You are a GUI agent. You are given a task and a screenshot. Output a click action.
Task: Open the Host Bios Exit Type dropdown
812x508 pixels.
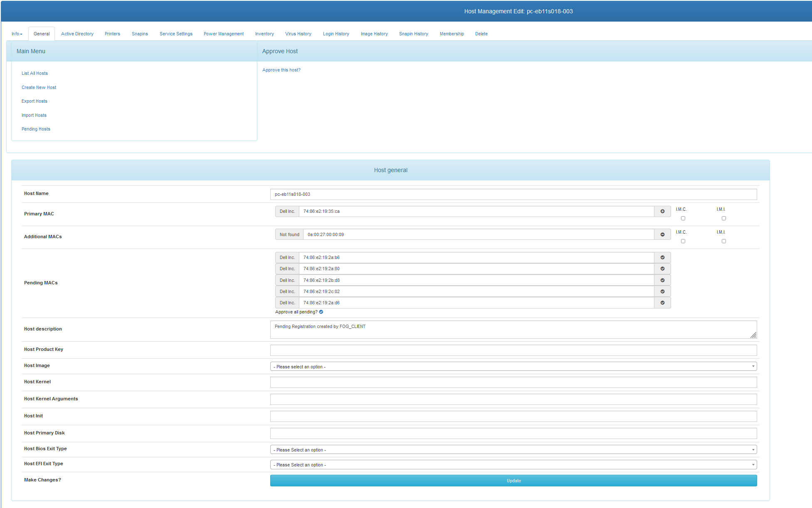click(x=513, y=450)
